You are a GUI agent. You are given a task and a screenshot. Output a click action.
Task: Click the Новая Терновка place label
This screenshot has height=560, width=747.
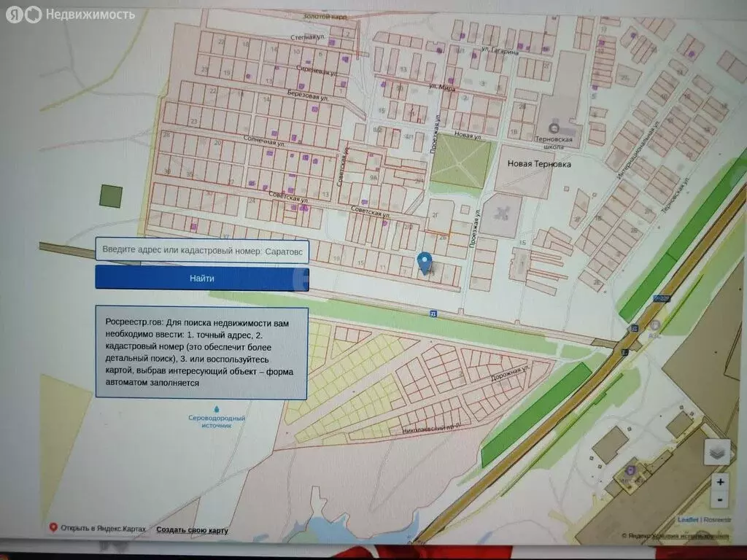point(539,164)
